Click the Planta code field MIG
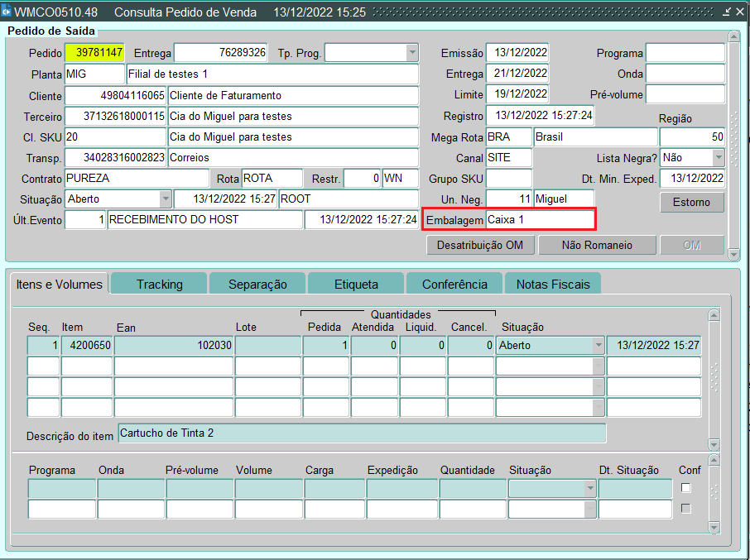This screenshot has width=750, height=560. (94, 74)
